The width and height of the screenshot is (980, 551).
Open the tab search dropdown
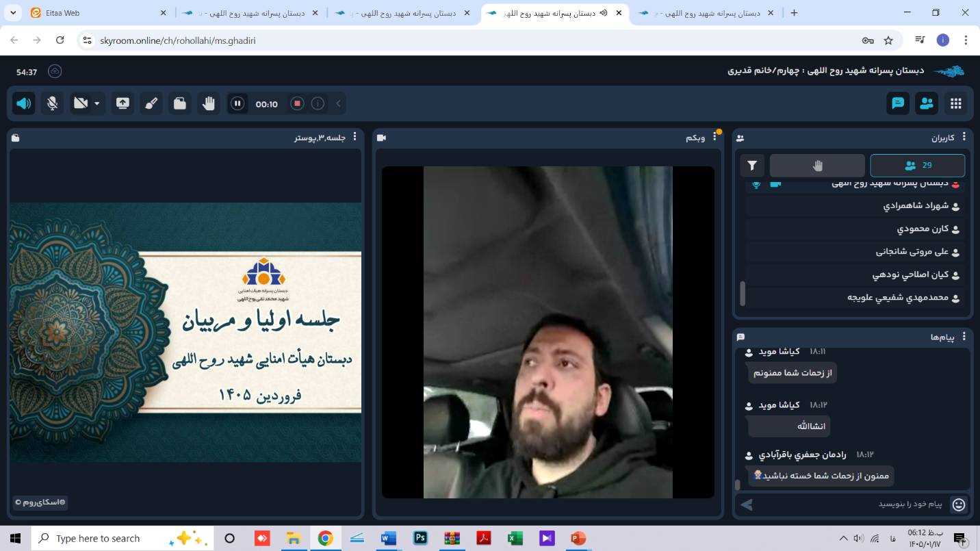pos(13,13)
